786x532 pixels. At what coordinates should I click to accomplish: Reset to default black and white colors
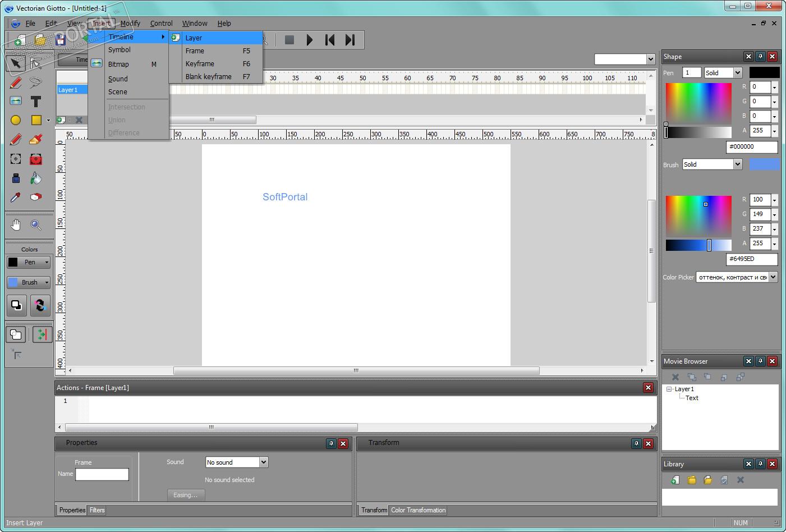(17, 305)
